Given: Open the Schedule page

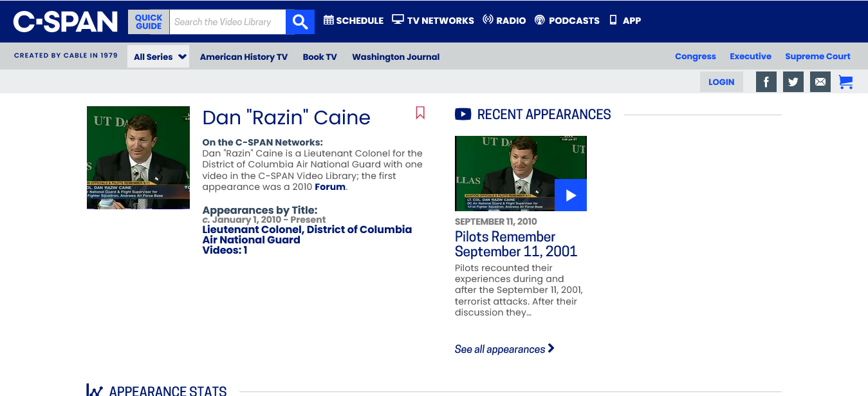Looking at the screenshot, I should (x=353, y=21).
